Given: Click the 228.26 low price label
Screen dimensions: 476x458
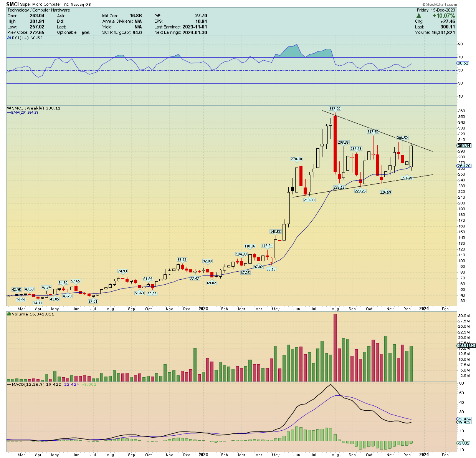Looking at the screenshot, I should tap(360, 191).
